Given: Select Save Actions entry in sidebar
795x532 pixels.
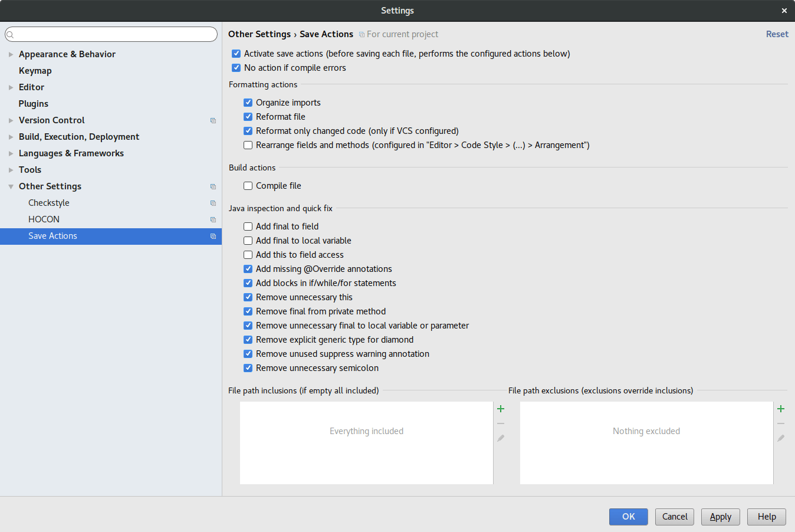Looking at the screenshot, I should 111,236.
